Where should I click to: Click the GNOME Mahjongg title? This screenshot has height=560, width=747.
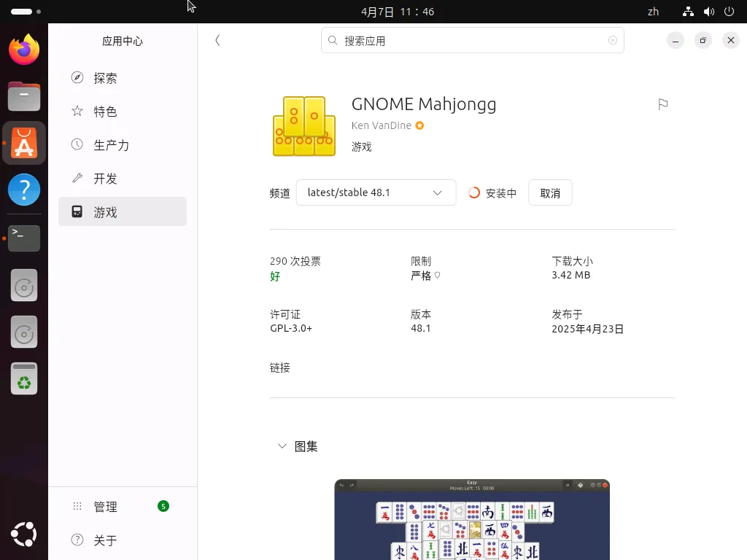[424, 104]
